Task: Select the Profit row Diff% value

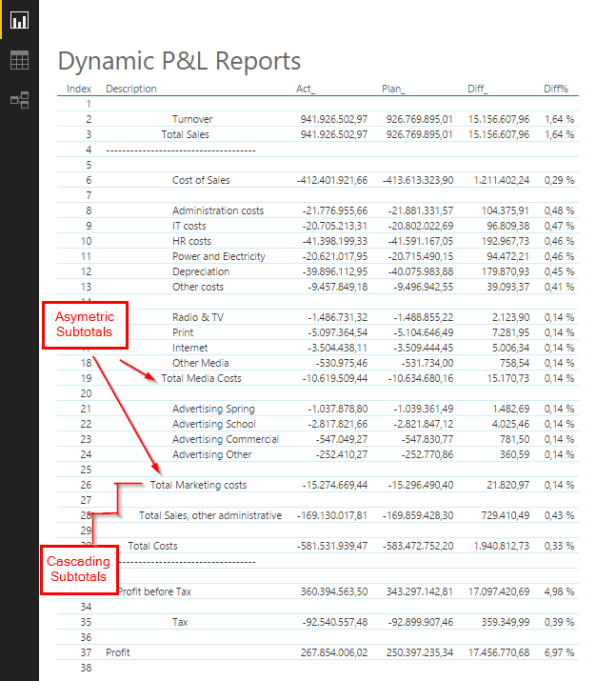Action: coord(559,652)
